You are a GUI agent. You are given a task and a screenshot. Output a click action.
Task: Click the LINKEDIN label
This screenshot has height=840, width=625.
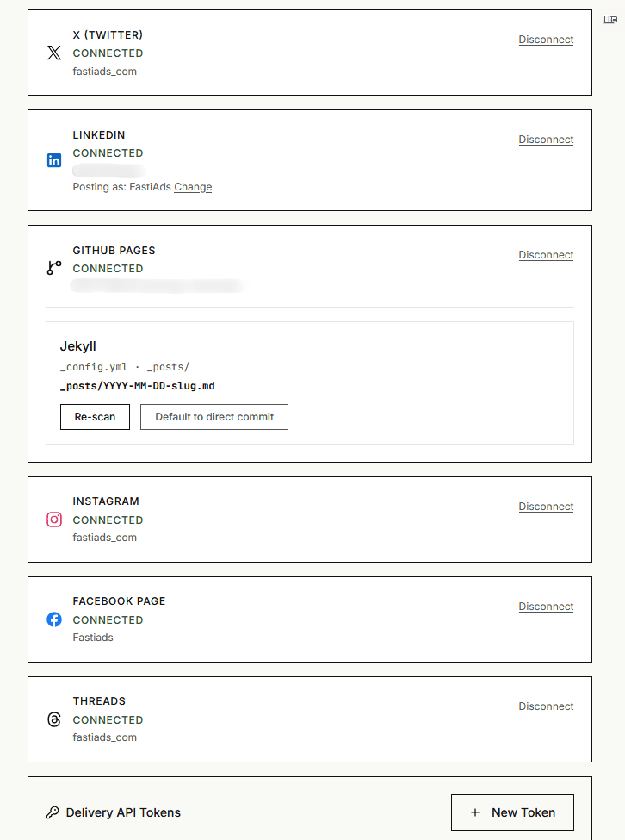[x=99, y=135]
